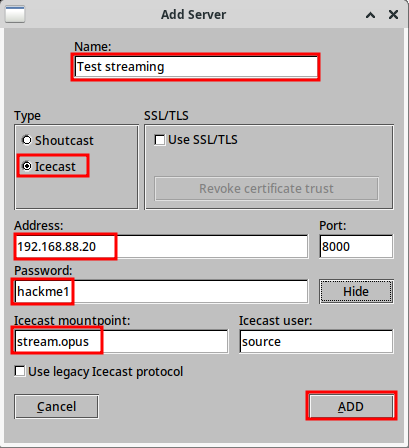Roll up the window with the arrow icon
Image resolution: width=409 pixels, height=448 pixels.
[370, 15]
